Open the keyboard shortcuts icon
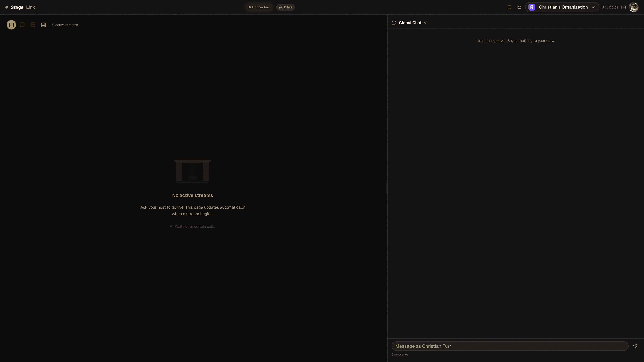 [519, 7]
